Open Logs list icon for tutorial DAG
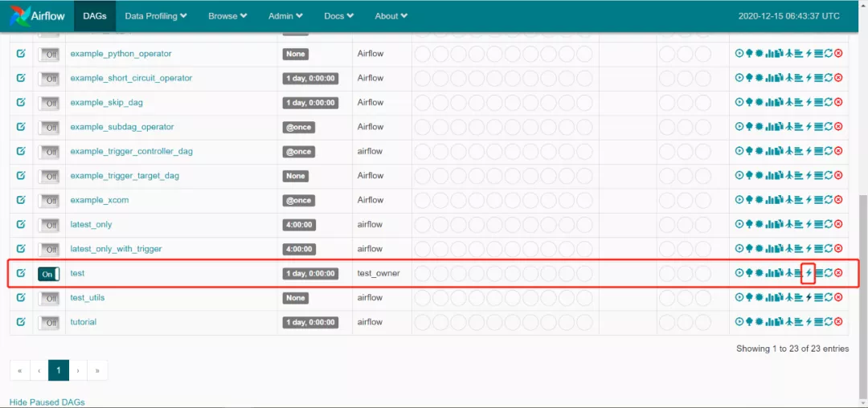The image size is (868, 408). pos(819,322)
